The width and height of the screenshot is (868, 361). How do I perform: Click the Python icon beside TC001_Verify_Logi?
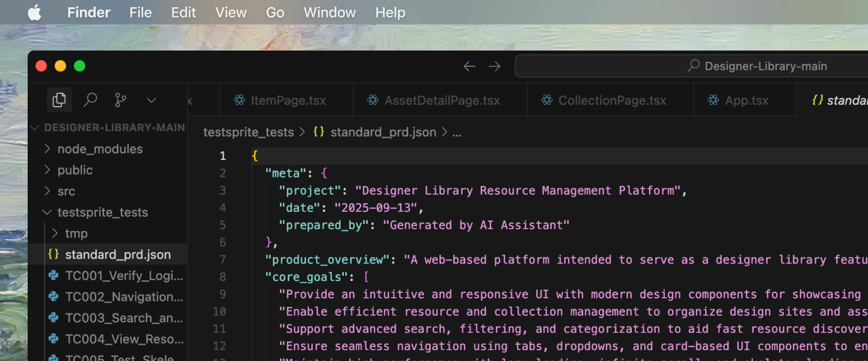coord(53,276)
